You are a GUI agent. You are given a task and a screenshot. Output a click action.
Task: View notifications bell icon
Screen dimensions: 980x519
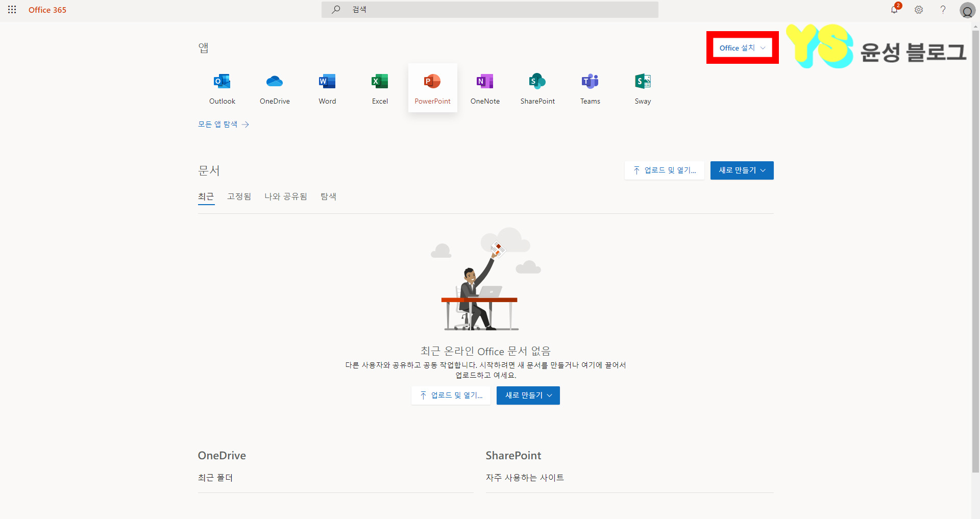(x=894, y=10)
